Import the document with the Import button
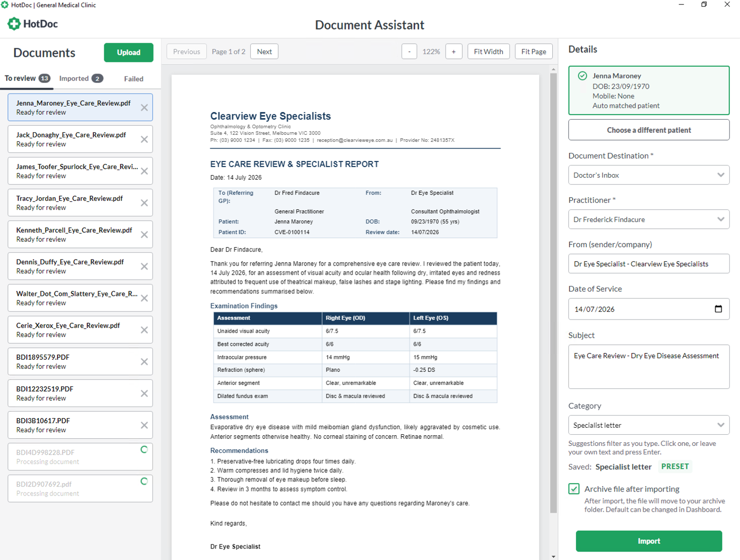Viewport: 740px width, 560px height. pyautogui.click(x=649, y=541)
